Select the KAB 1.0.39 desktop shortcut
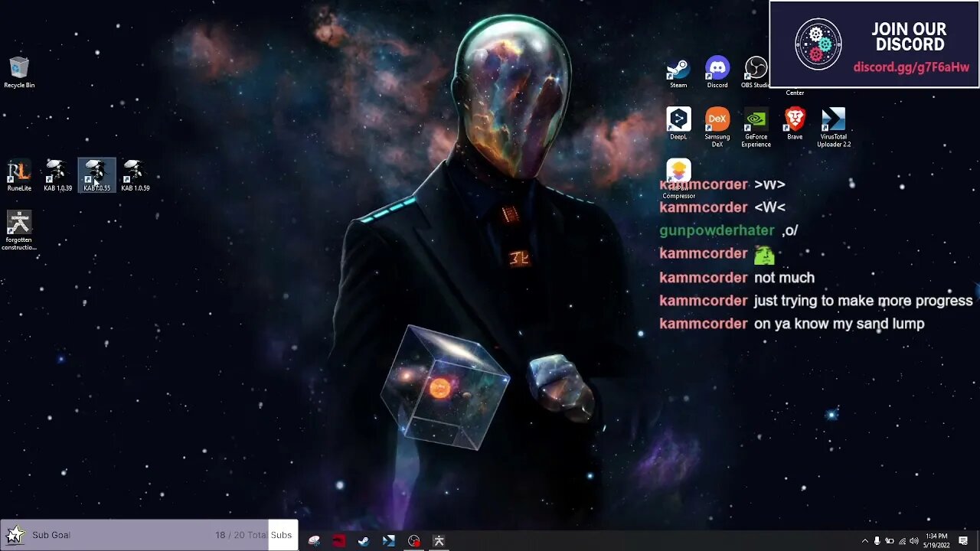The image size is (980, 551). pos(57,175)
